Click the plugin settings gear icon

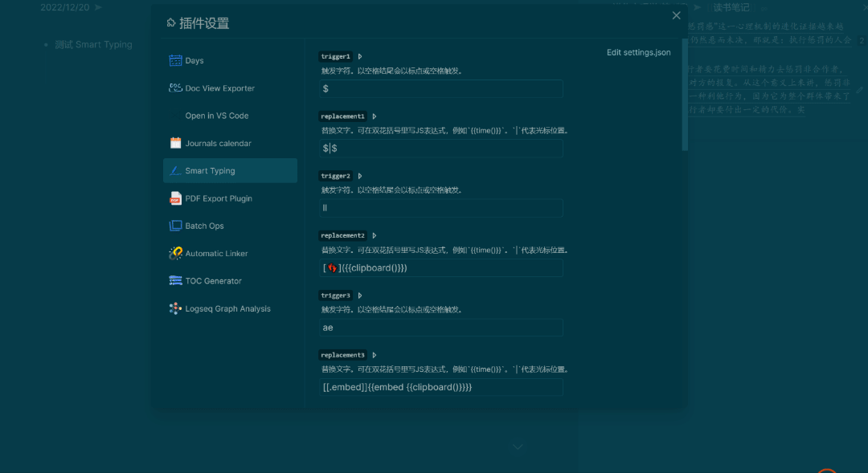pyautogui.click(x=170, y=23)
